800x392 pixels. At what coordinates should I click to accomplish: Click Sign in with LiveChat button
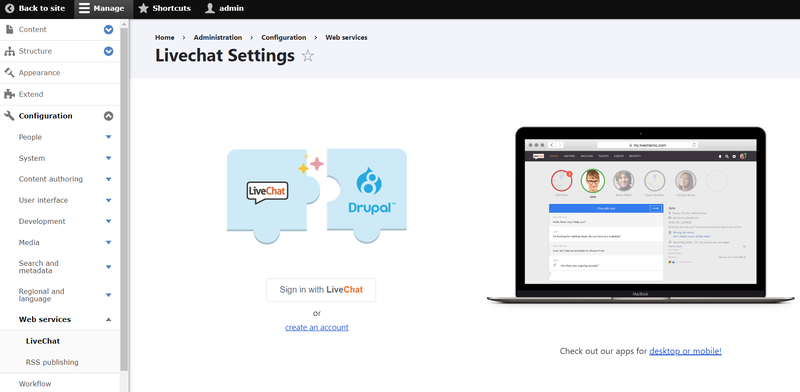coord(321,290)
